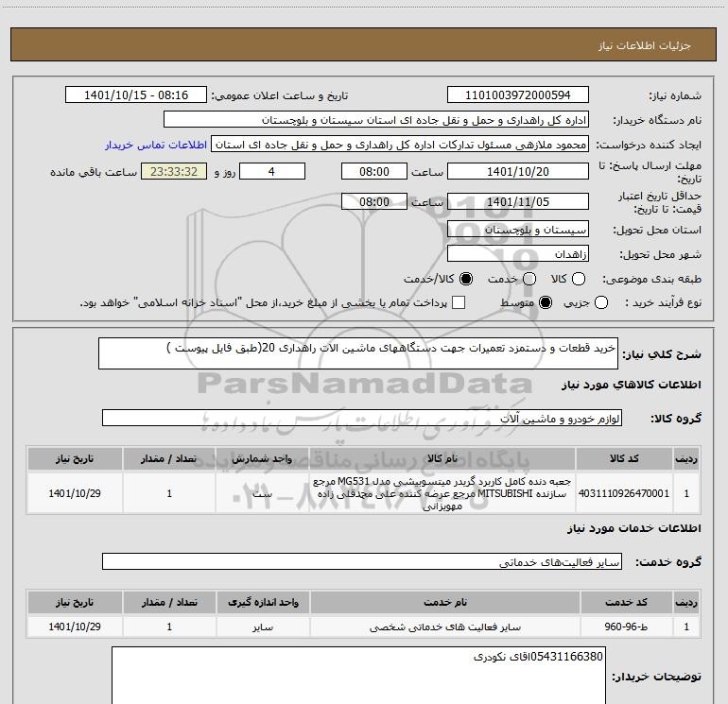Click the price validity hour 08:00 field
The width and height of the screenshot is (728, 704).
pos(374,201)
